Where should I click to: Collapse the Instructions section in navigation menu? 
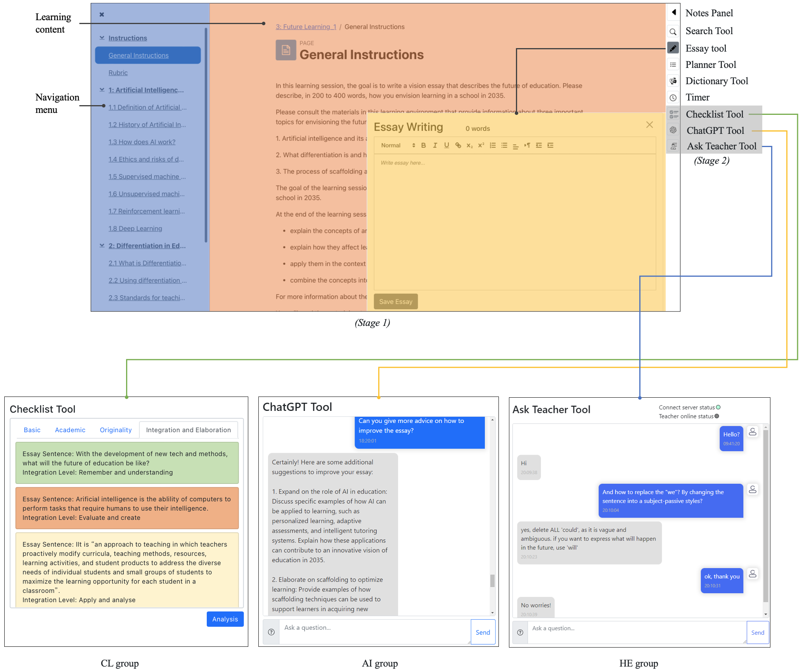coord(102,38)
